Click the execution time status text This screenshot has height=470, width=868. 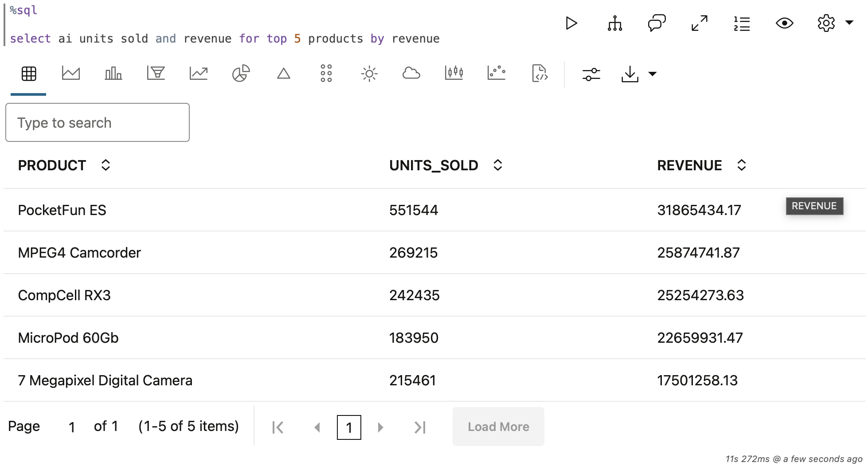[x=794, y=459]
